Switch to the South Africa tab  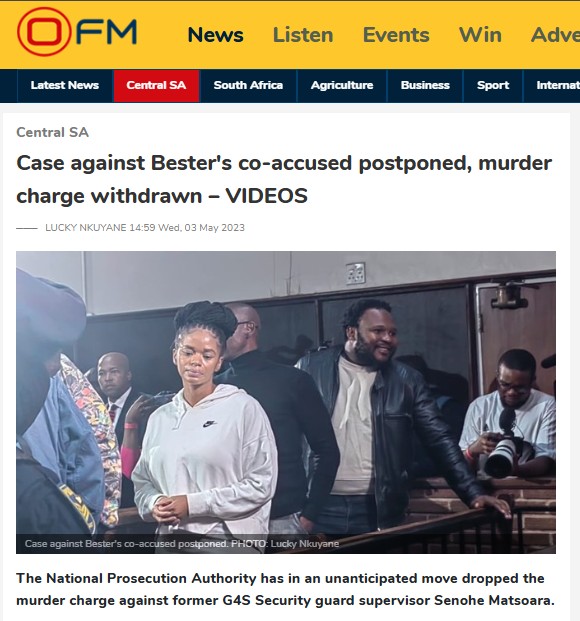248,86
